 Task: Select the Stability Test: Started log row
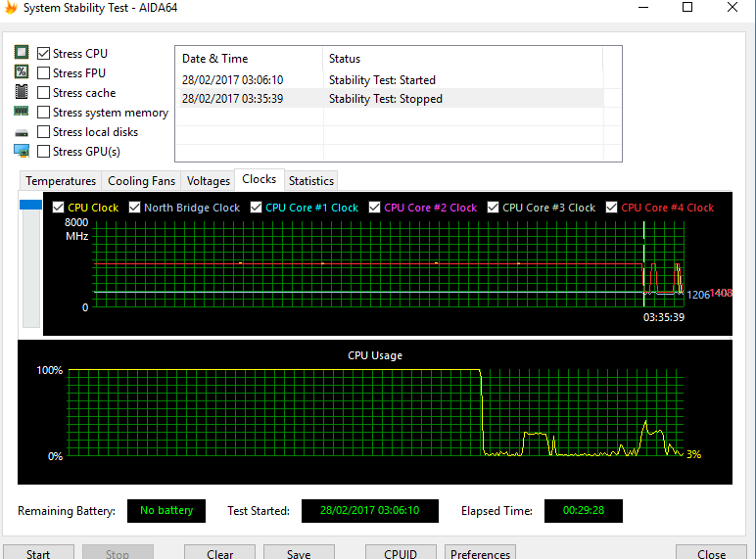coord(390,80)
